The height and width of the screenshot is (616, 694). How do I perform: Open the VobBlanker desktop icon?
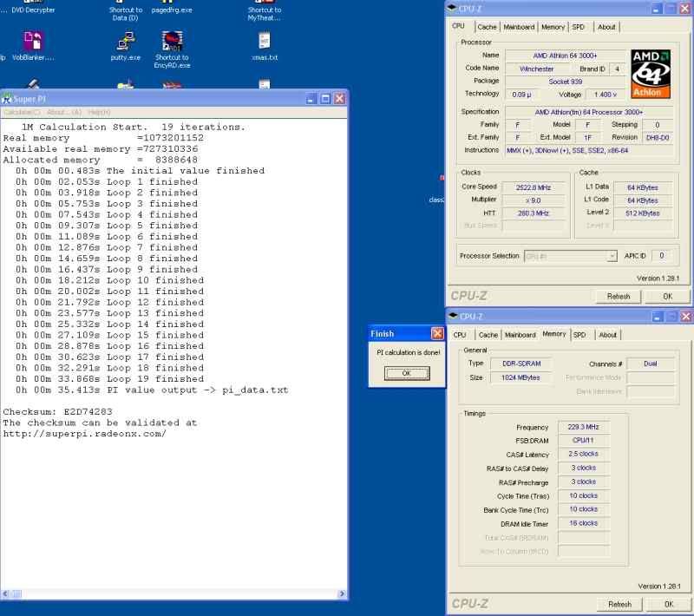click(x=33, y=41)
